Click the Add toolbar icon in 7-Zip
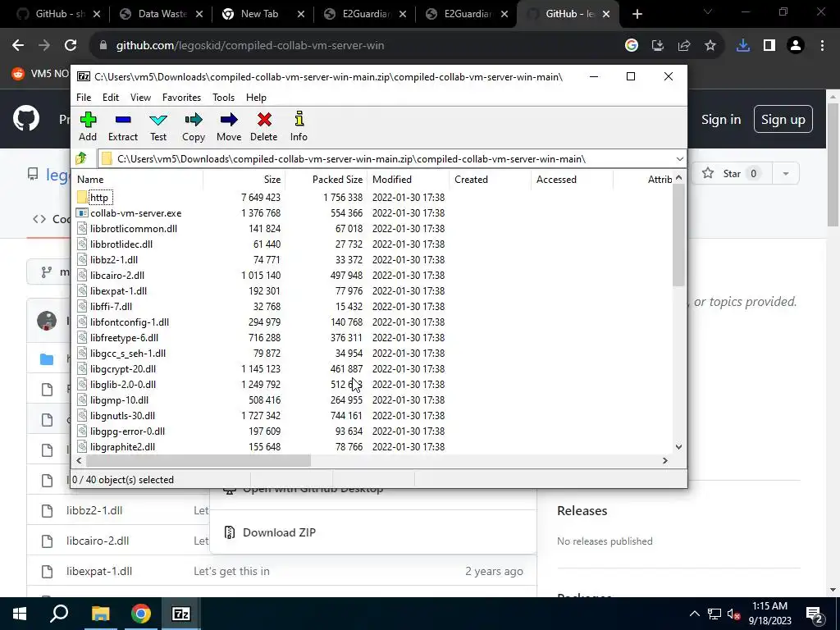 coord(88,126)
